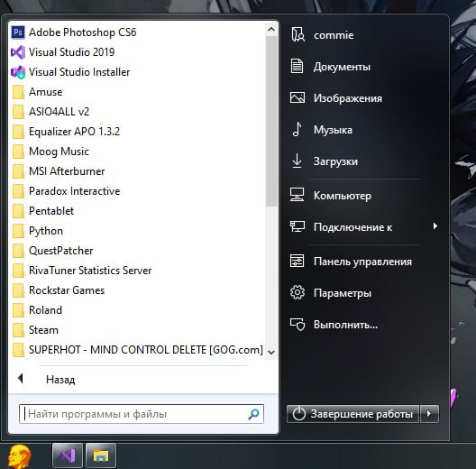Screen dimensions: 476x469
Task: Click the Paradox Interactive label
Action: coord(74,191)
